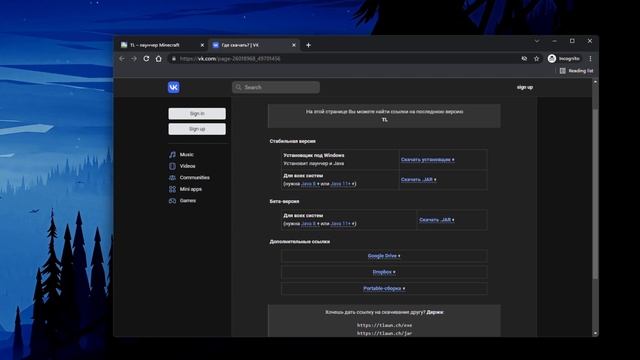The image size is (640, 360).
Task: Open the Chrome three-dot menu
Action: (x=590, y=59)
